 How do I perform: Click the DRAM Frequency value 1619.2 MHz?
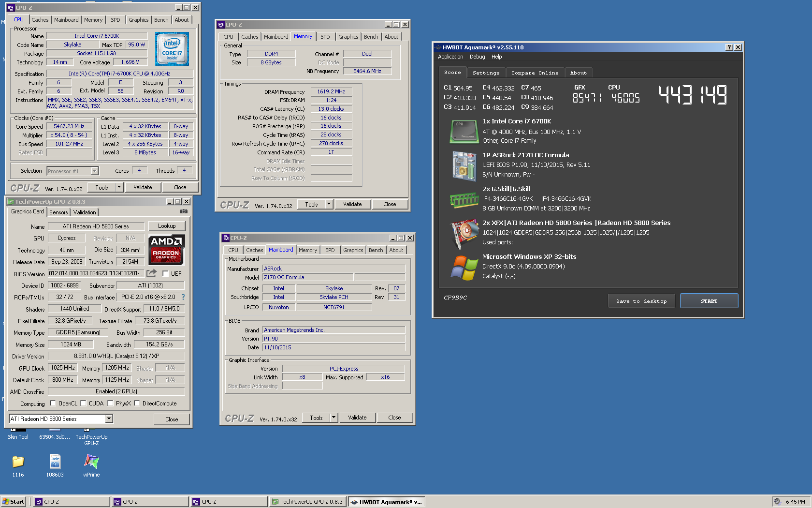pyautogui.click(x=331, y=91)
